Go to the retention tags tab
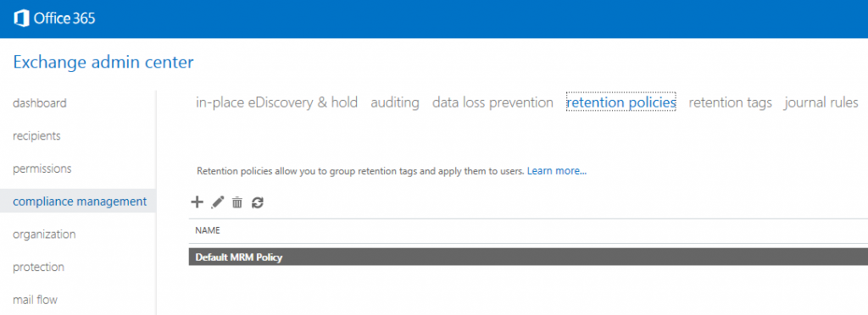 point(730,102)
